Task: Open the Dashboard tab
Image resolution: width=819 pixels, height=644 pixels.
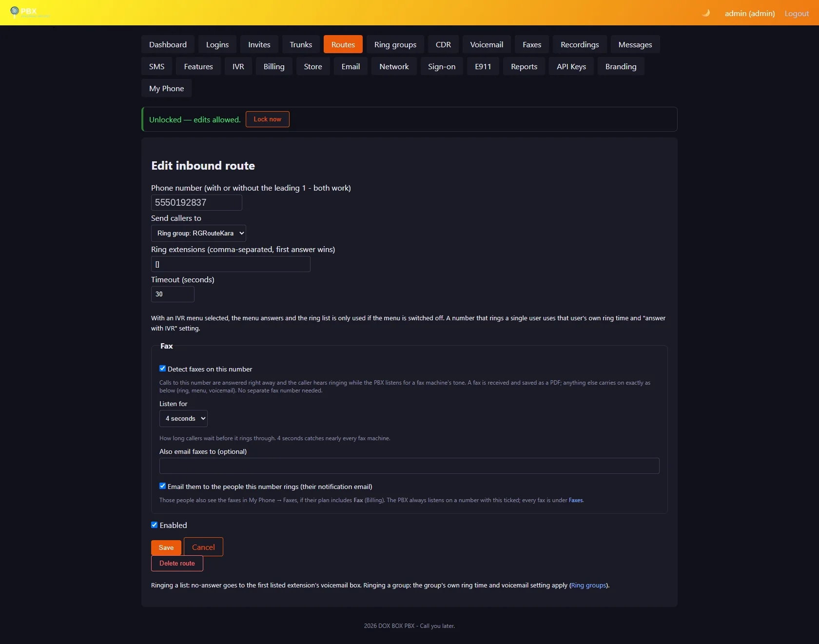Action: pos(168,44)
